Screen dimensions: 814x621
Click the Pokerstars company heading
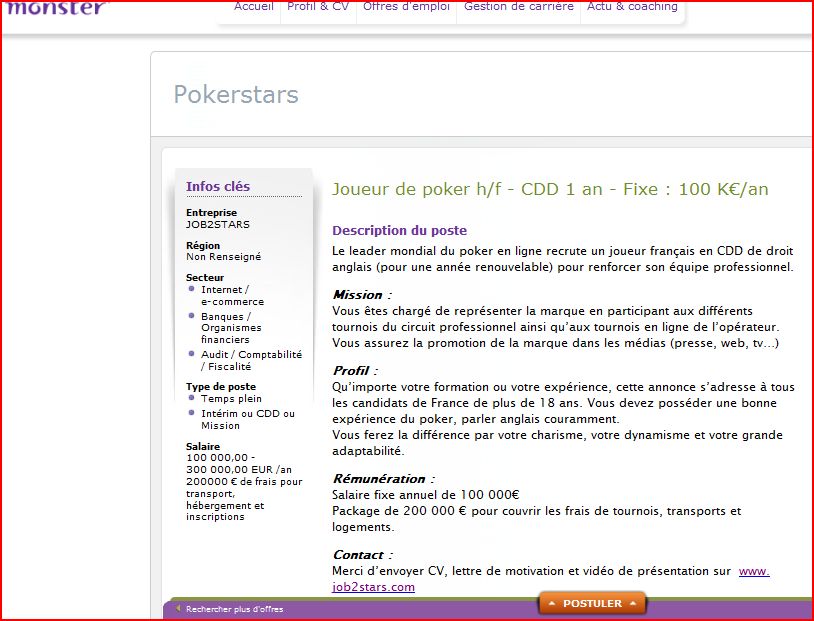click(x=236, y=94)
